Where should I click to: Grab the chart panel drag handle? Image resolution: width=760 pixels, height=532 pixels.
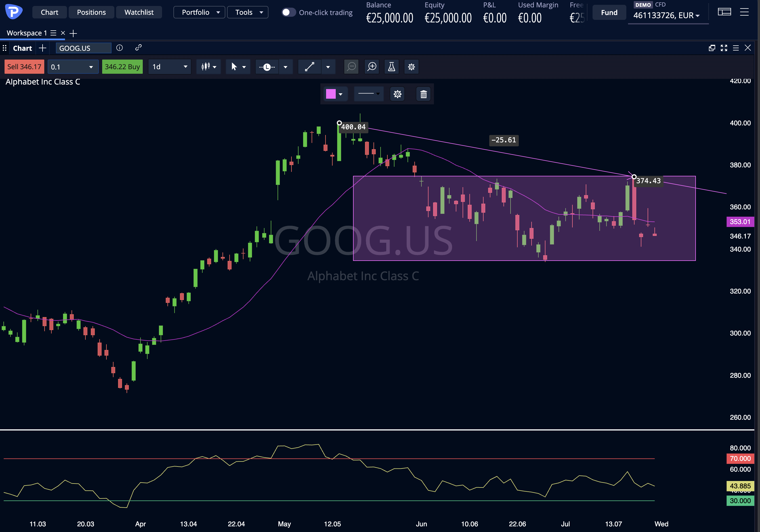[5, 48]
